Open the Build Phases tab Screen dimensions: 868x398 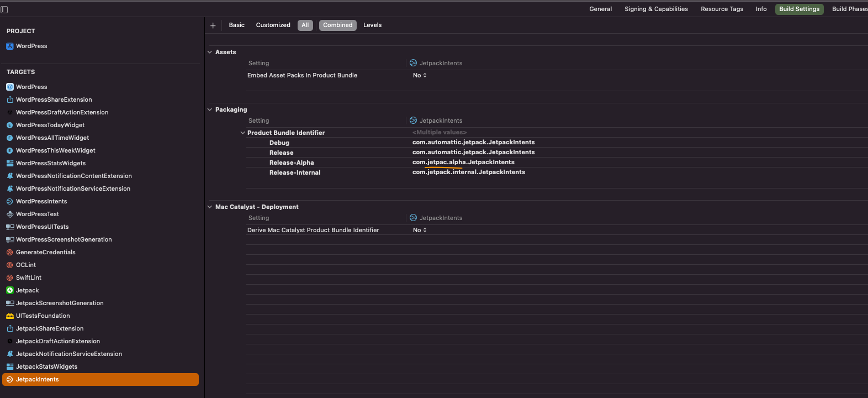click(x=849, y=9)
